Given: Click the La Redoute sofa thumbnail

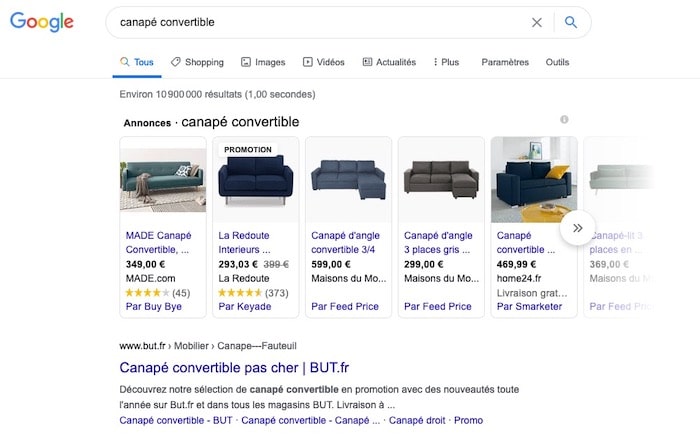Looking at the screenshot, I should (255, 180).
